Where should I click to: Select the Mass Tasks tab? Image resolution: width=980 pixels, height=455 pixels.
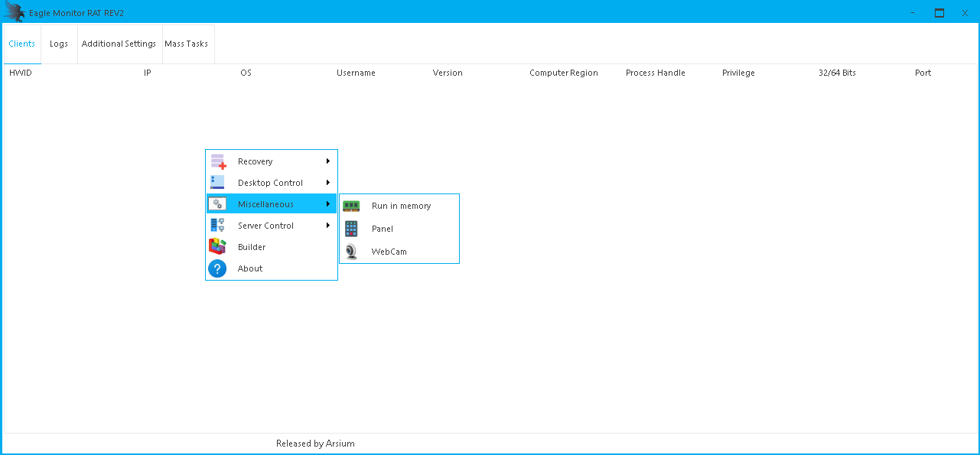[186, 44]
